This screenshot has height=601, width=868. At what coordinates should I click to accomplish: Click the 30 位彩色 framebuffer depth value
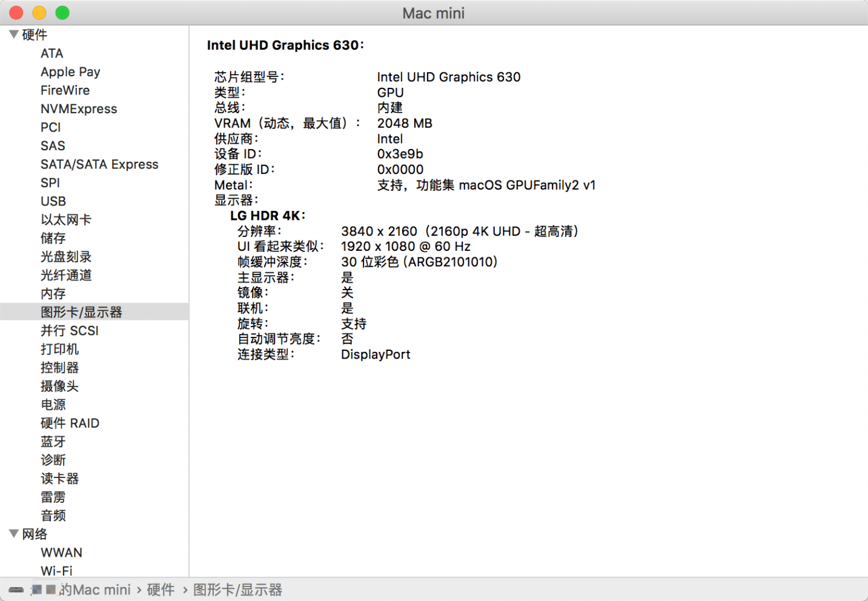click(419, 262)
